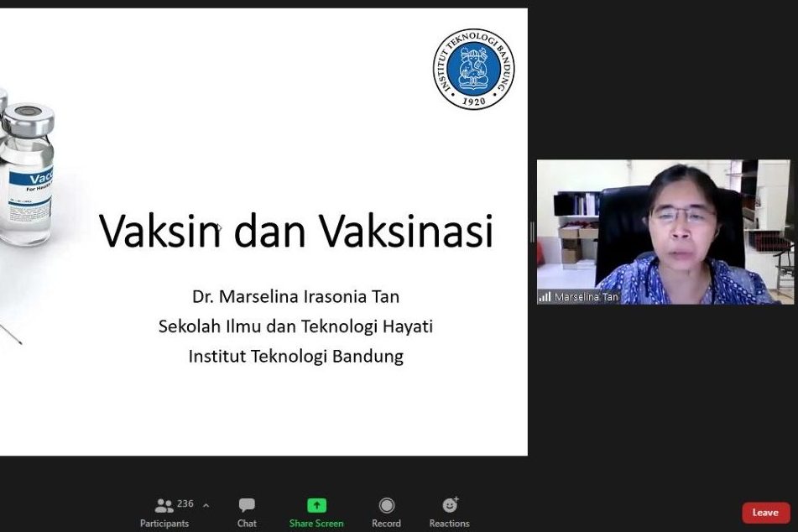
Task: Expand the Participants options caret
Action: [x=206, y=505]
